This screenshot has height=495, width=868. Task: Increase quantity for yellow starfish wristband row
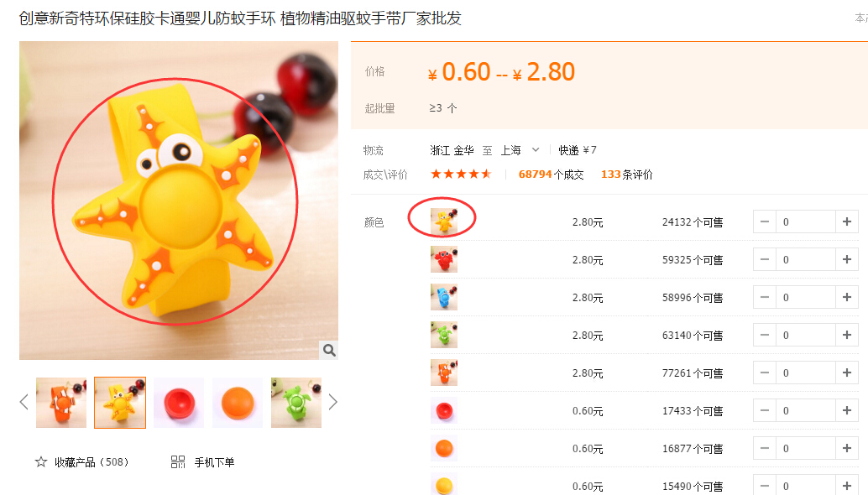[x=847, y=221]
